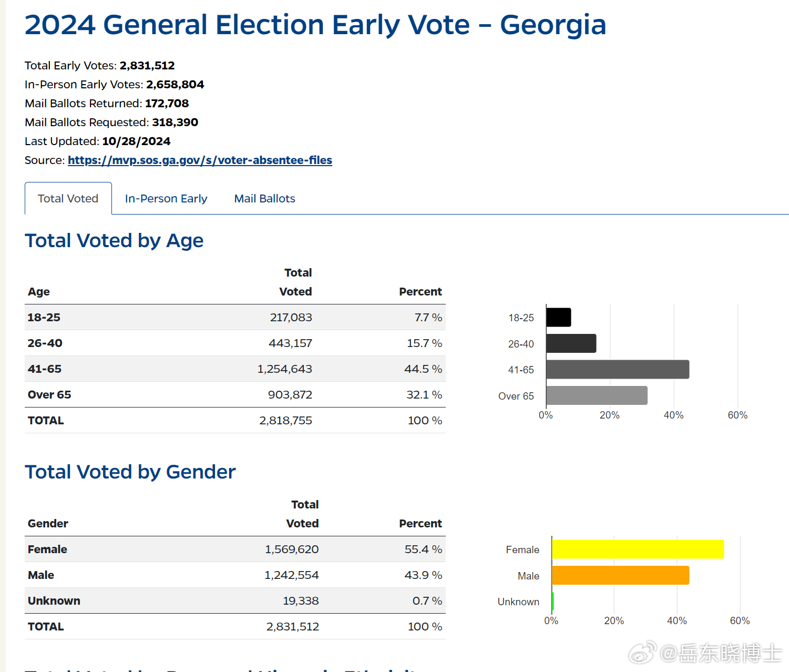Click the 41-65 bar in the age chart
The height and width of the screenshot is (672, 789).
[x=617, y=370]
